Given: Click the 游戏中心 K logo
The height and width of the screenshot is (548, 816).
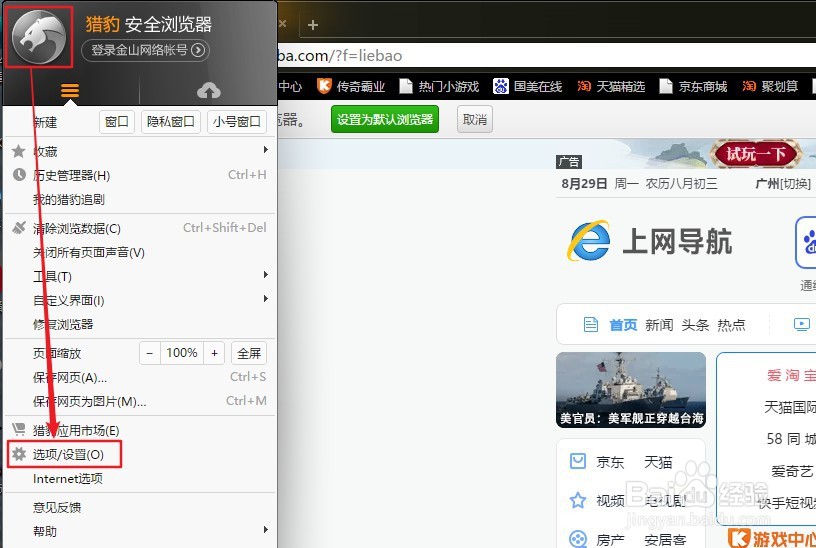Looking at the screenshot, I should pos(738,538).
